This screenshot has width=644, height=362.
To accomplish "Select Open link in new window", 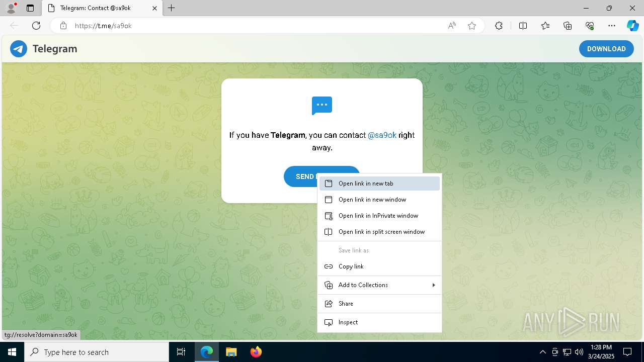I will pyautogui.click(x=379, y=200).
